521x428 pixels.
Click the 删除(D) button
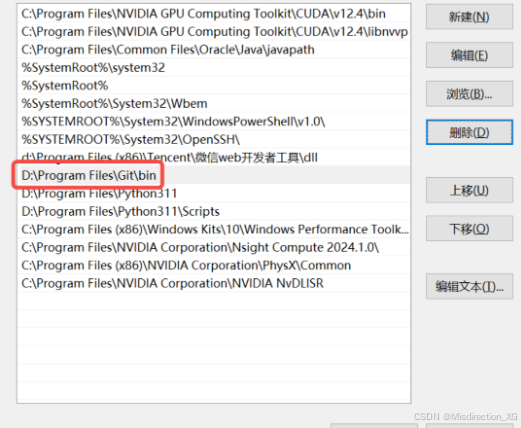469,133
